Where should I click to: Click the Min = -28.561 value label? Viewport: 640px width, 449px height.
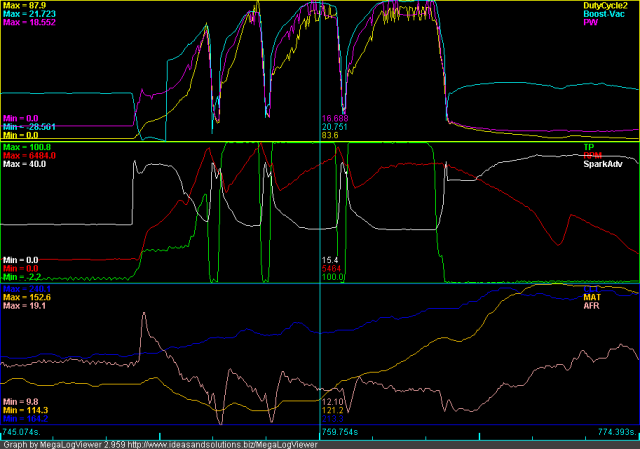coord(36,128)
